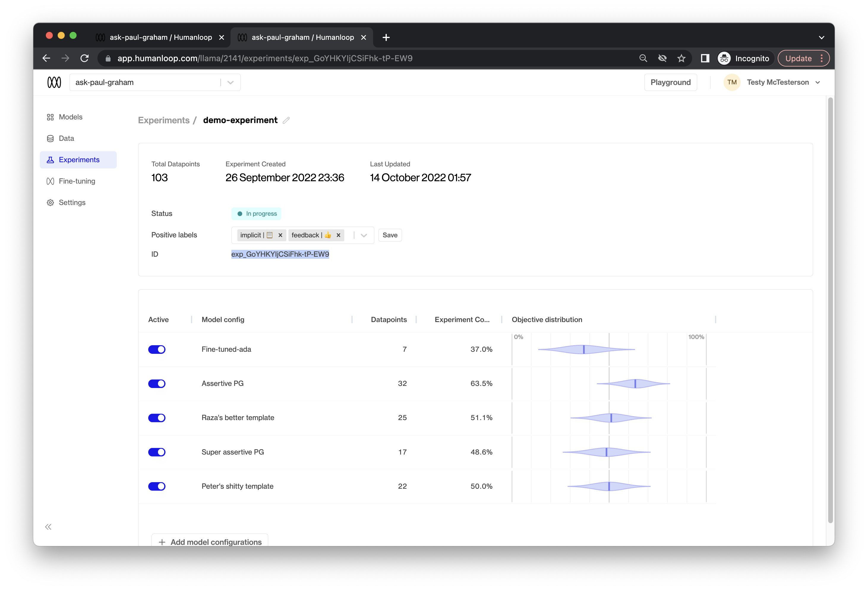This screenshot has width=868, height=590.
Task: Click Super assertive PG row name
Action: 233,452
